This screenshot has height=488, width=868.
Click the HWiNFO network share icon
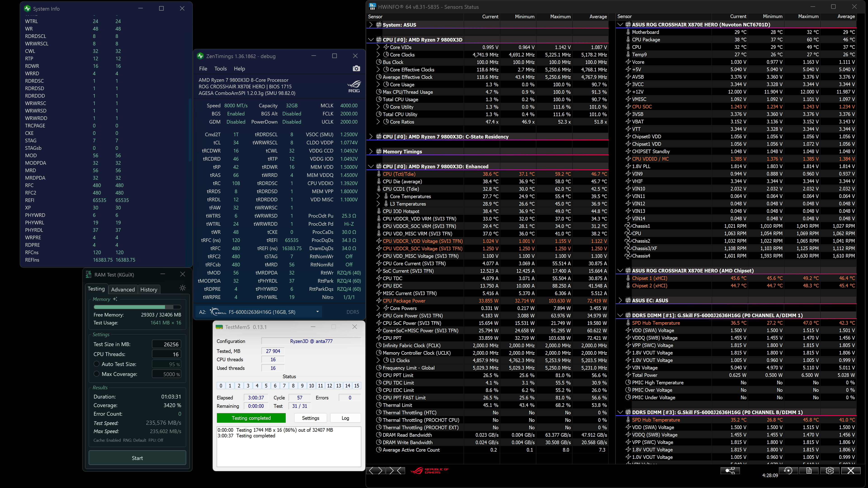point(730,470)
